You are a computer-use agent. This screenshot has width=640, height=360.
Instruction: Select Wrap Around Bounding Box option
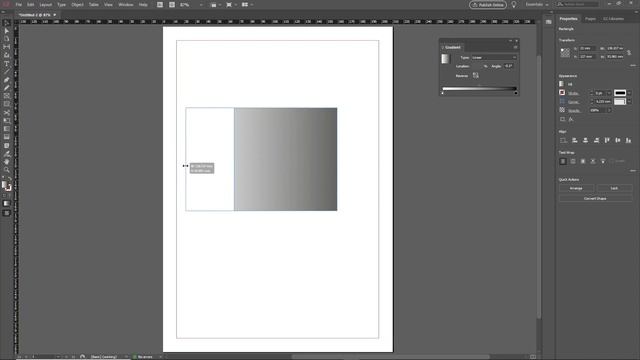[573, 161]
